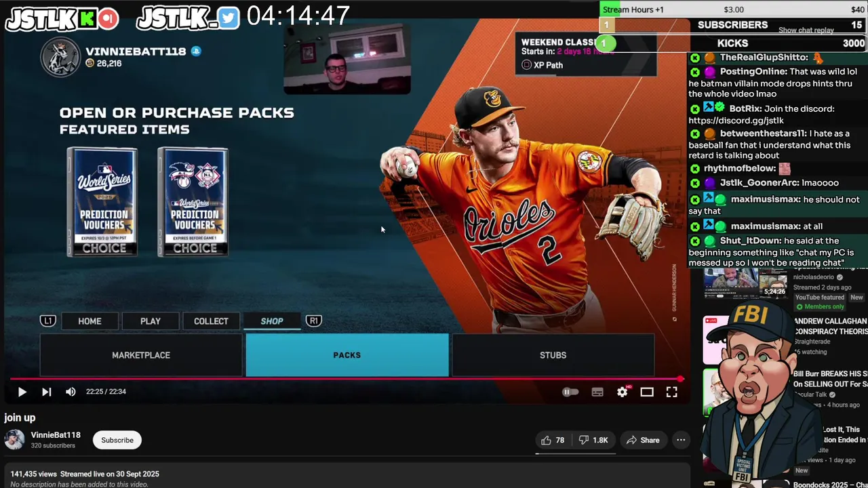Subscribe to VinnieBat118 channel
Screen dimensions: 868x488
pos(117,440)
